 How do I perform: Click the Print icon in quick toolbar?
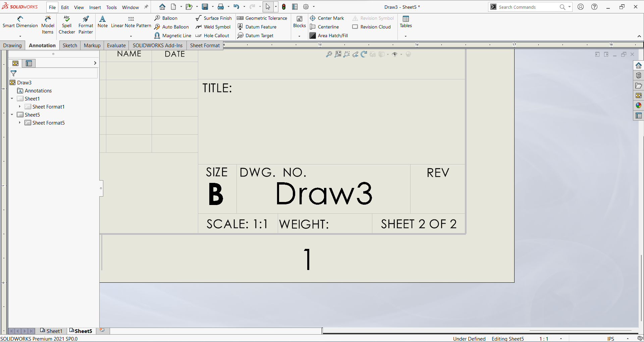coord(221,7)
